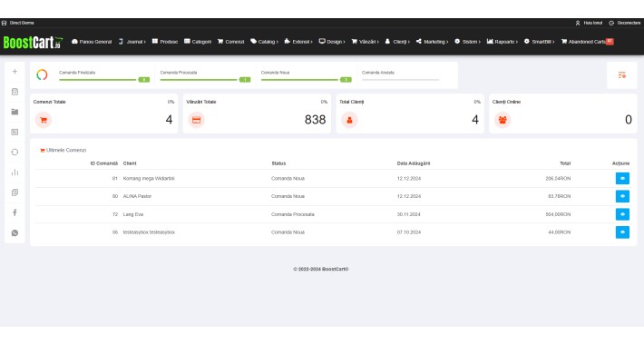Open the Facebook icon in the sidebar
644x345 pixels.
click(x=15, y=212)
